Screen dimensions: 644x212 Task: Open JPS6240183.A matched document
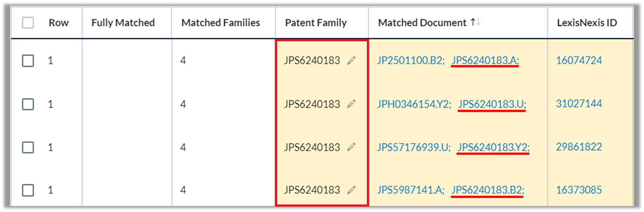pos(485,60)
